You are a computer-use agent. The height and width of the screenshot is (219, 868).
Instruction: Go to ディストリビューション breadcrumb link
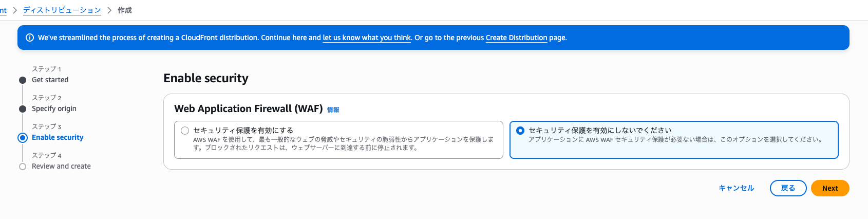pos(62,10)
